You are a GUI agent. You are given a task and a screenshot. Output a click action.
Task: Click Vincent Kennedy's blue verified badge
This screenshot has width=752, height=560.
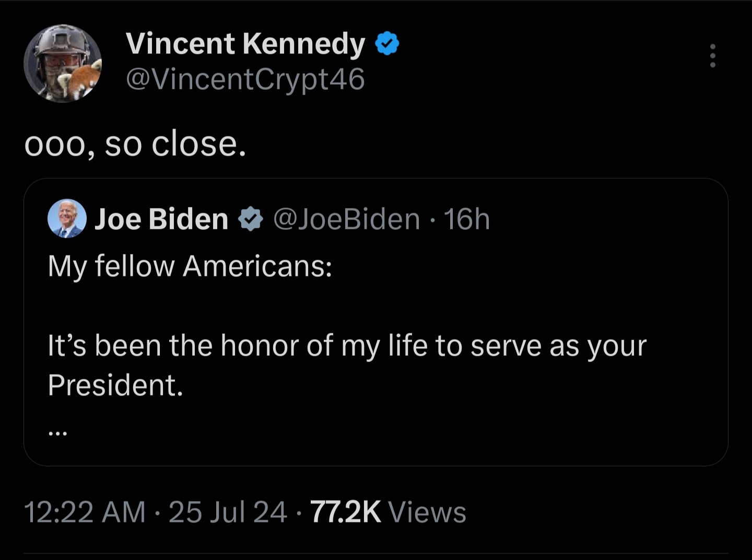click(387, 43)
